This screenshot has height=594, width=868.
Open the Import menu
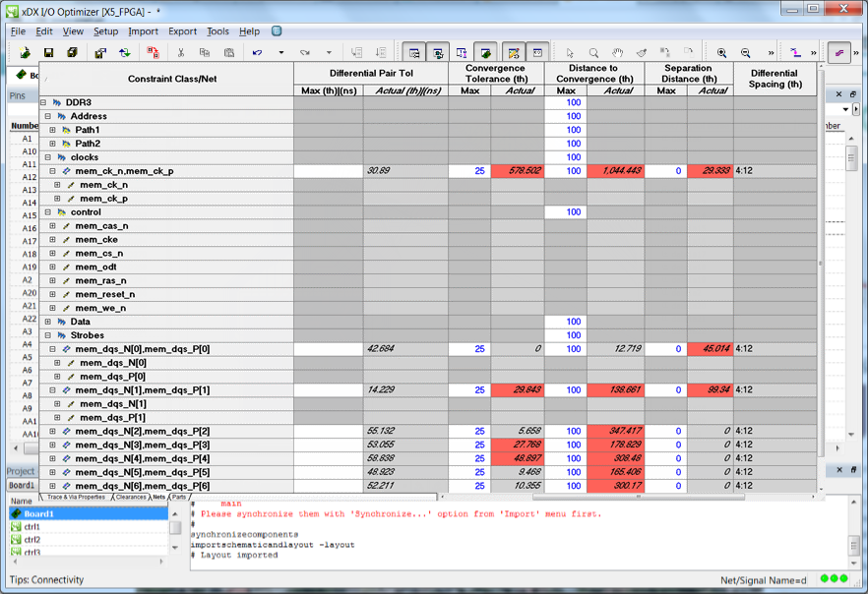coord(144,31)
